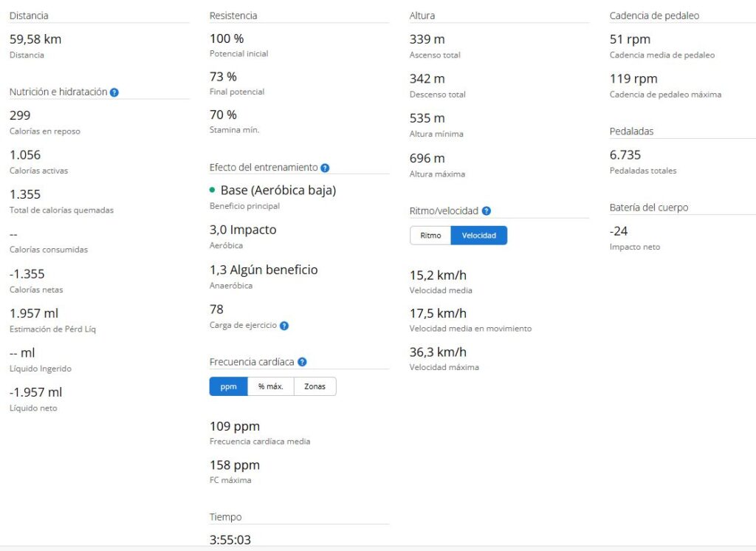756x551 pixels.
Task: Click the Altura section heading
Action: (422, 16)
